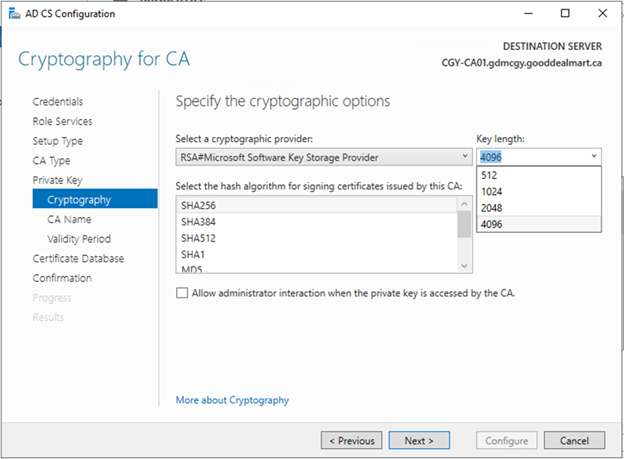Go to the CA Name step
624x459 pixels.
(x=69, y=219)
